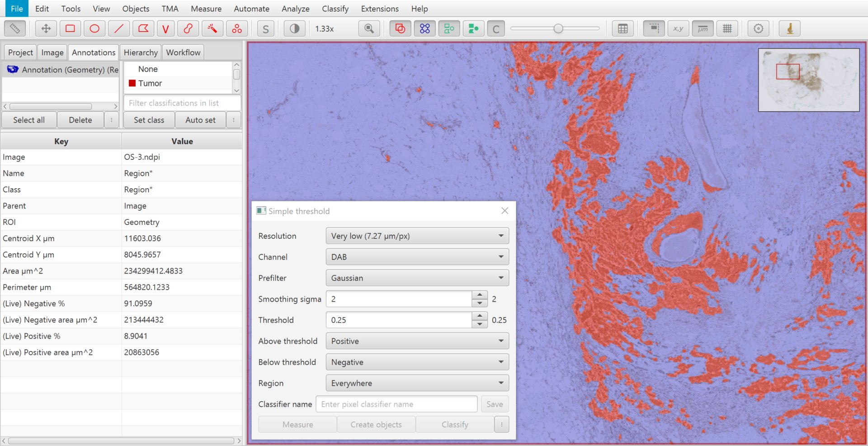Viewport: 868px width, 446px height.
Task: Click the Select all button
Action: (x=29, y=120)
